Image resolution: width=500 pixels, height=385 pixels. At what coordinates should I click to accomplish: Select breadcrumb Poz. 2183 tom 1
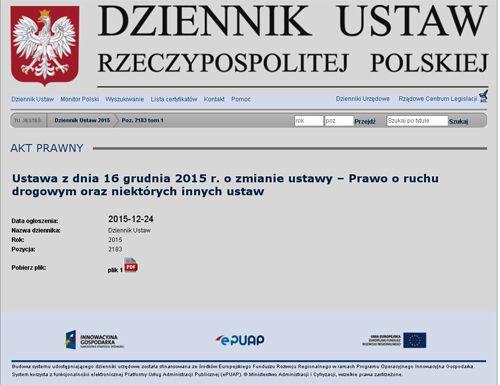click(x=143, y=120)
